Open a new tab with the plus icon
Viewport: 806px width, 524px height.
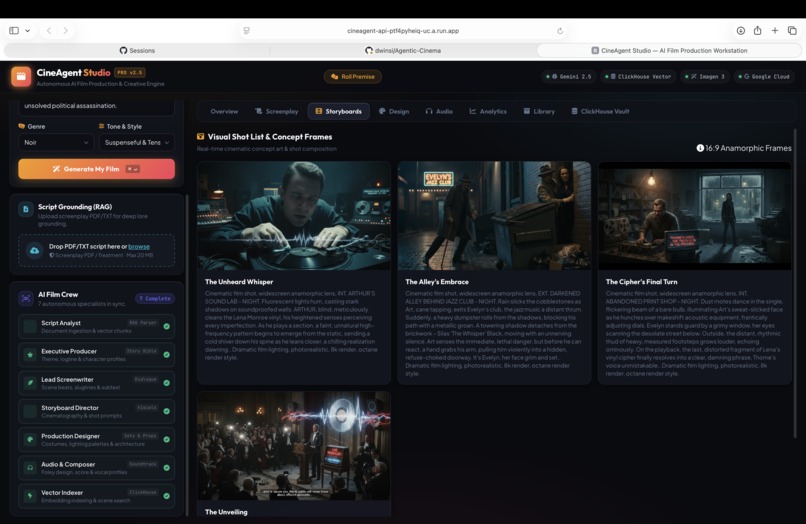[775, 31]
